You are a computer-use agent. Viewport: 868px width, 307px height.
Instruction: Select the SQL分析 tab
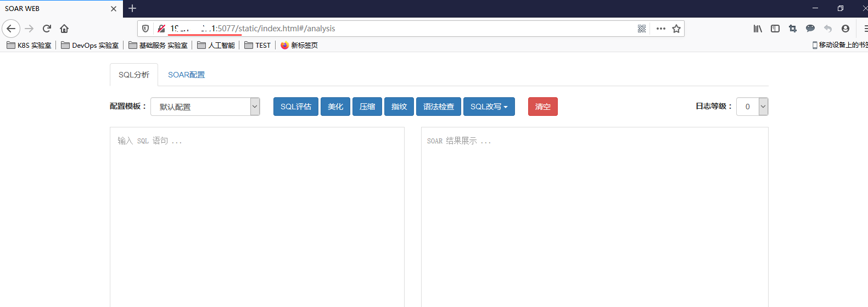click(134, 75)
